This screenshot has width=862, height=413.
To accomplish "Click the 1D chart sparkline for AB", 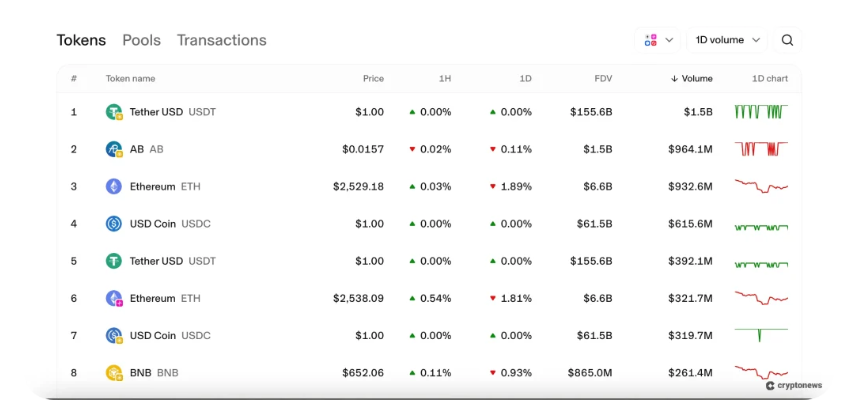I will click(x=761, y=149).
